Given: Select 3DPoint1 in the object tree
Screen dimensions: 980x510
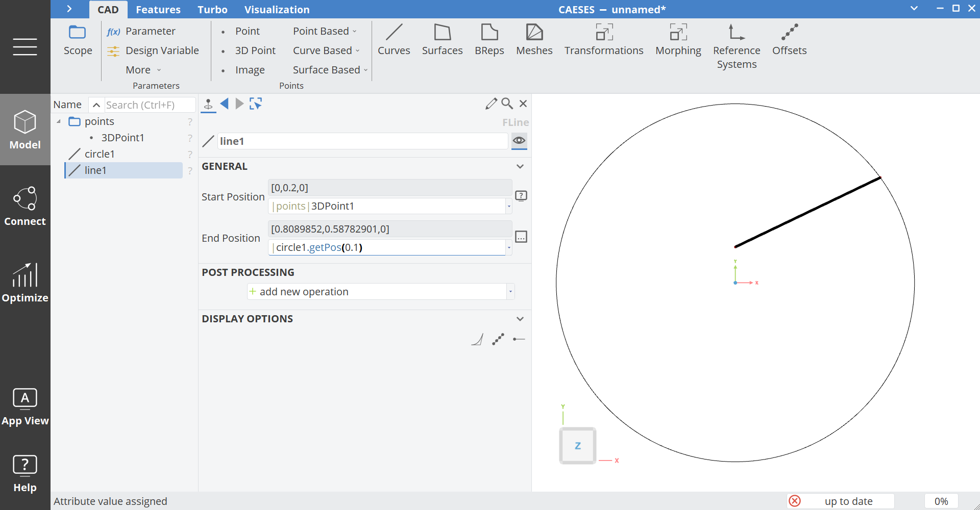Looking at the screenshot, I should (122, 138).
